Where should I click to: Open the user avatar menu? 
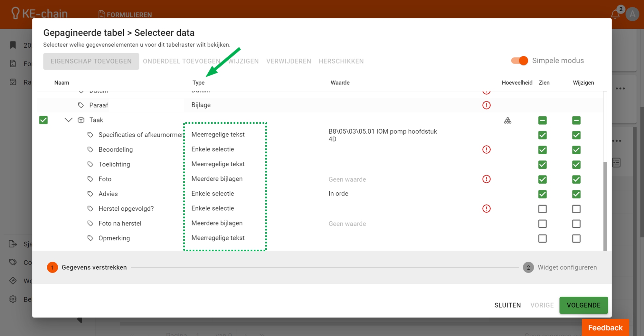click(632, 14)
